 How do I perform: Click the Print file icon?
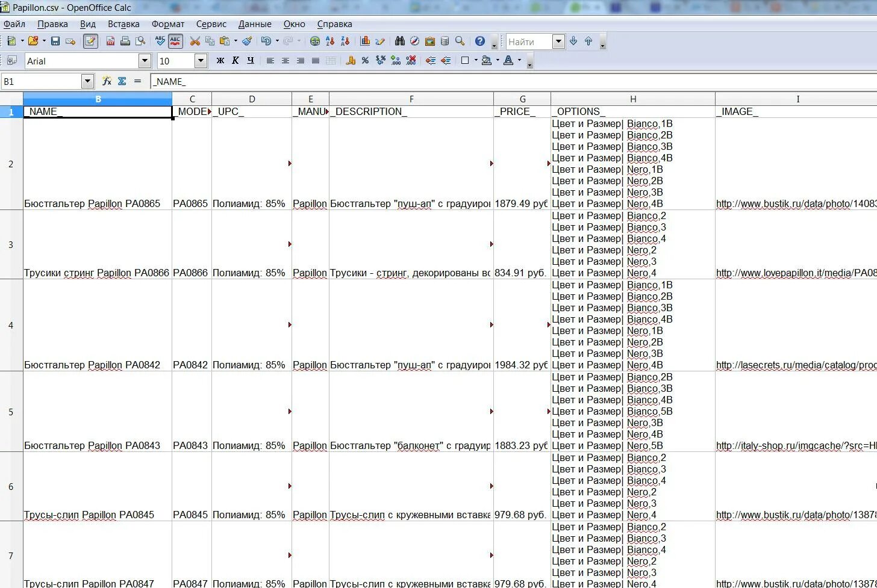[x=125, y=41]
